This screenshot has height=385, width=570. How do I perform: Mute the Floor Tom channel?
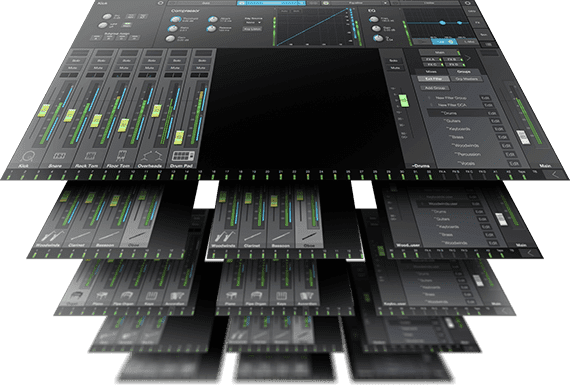[150, 68]
